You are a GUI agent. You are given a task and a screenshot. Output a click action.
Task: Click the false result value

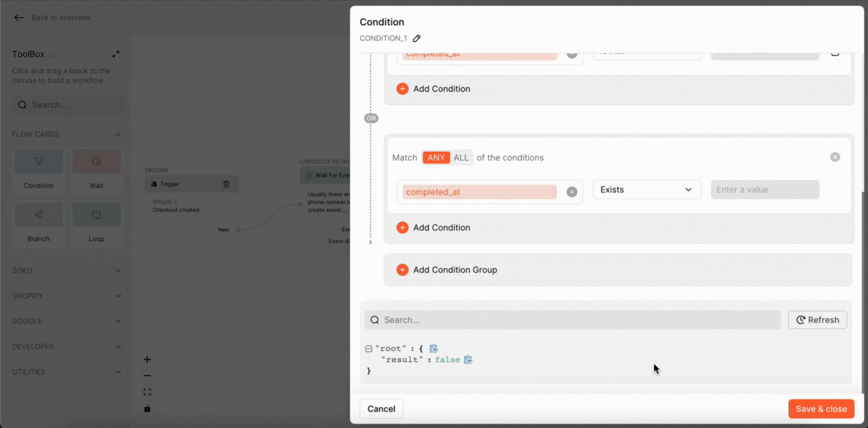tap(447, 360)
